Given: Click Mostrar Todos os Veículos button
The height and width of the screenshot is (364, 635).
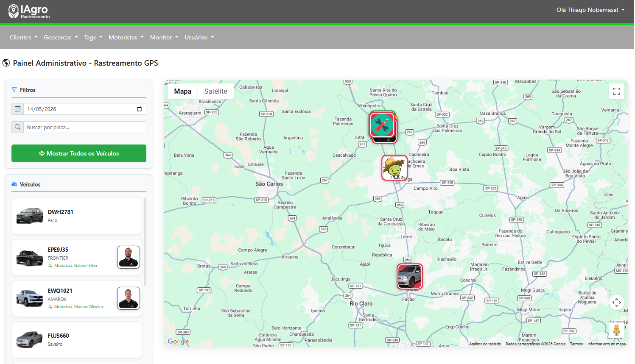Looking at the screenshot, I should 79,153.
